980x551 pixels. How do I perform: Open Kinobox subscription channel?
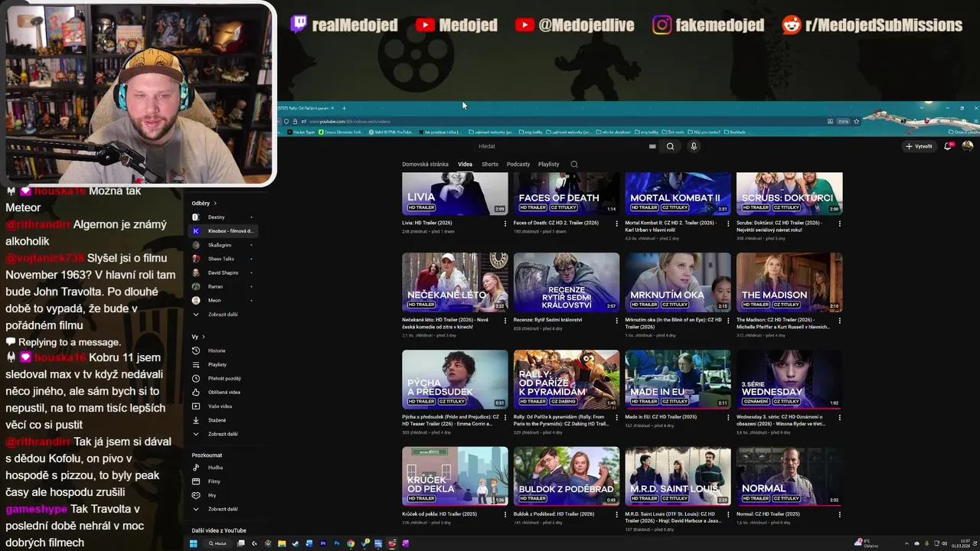click(222, 231)
